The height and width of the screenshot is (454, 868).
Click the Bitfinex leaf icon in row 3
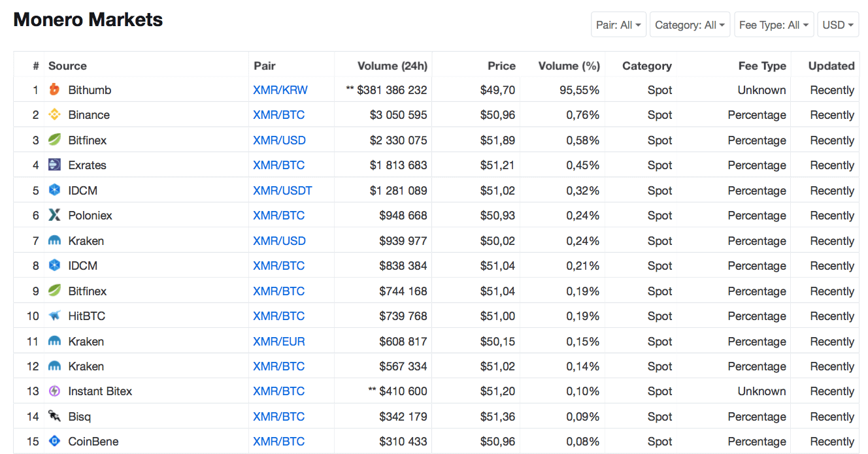pos(55,140)
